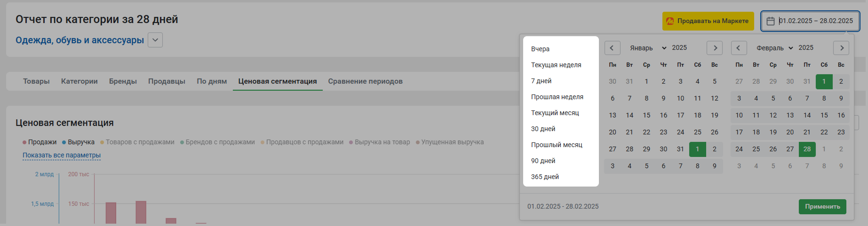Toggle the Выручка chart legend marker
This screenshot has width=868, height=226.
(64, 142)
